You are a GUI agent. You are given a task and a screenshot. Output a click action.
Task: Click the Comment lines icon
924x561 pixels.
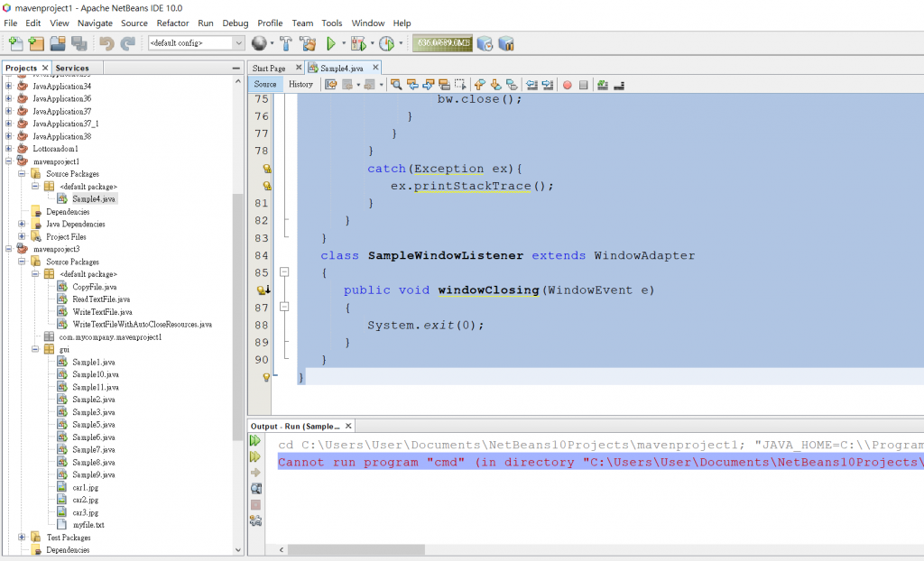(602, 85)
